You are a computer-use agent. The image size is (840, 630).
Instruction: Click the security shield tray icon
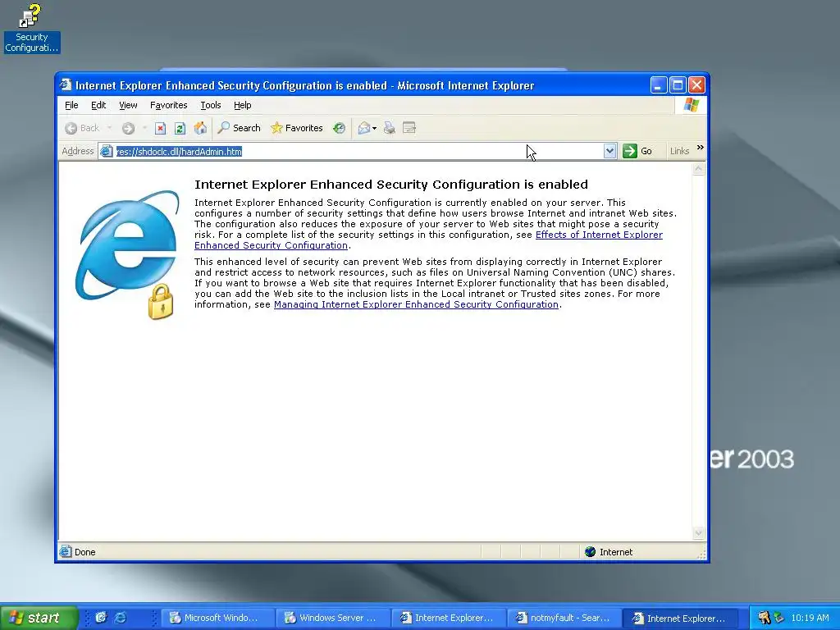point(764,618)
